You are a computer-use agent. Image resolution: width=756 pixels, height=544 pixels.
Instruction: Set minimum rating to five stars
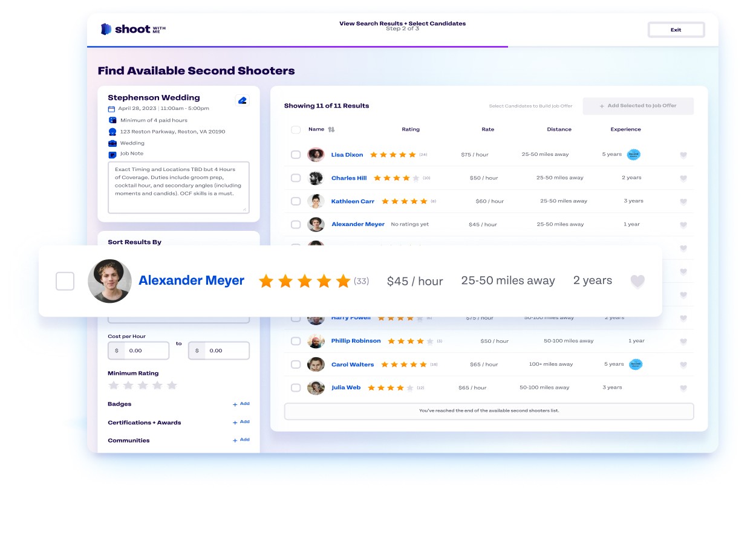[x=172, y=386]
